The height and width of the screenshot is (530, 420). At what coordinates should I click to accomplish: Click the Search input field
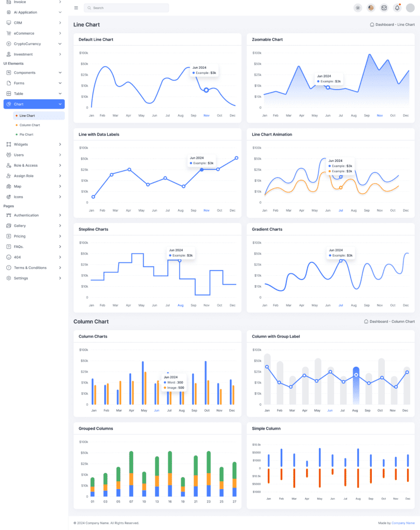point(126,8)
